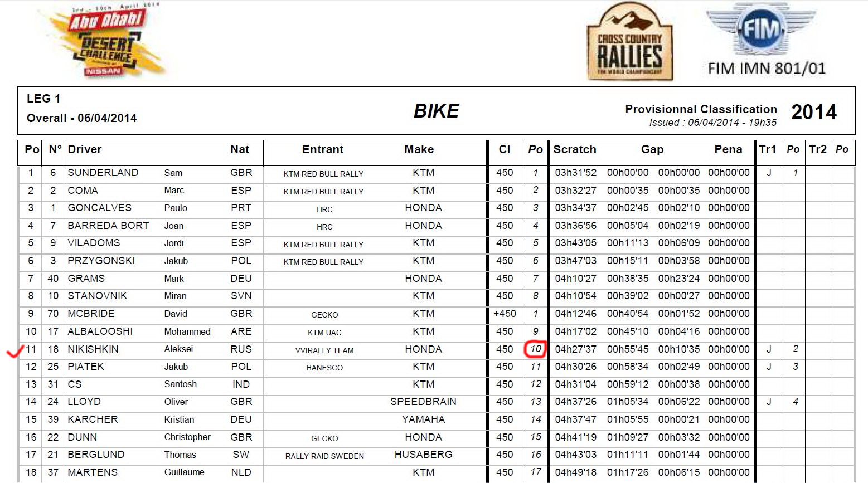Click NIKISHKIN in the driver column
This screenshot has height=483, width=868.
93,349
